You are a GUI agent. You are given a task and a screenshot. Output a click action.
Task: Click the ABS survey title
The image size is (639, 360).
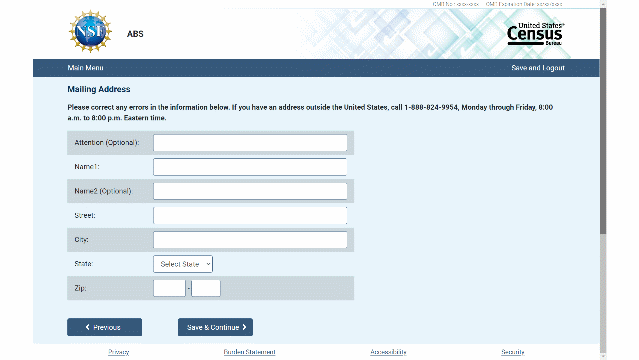coord(135,34)
